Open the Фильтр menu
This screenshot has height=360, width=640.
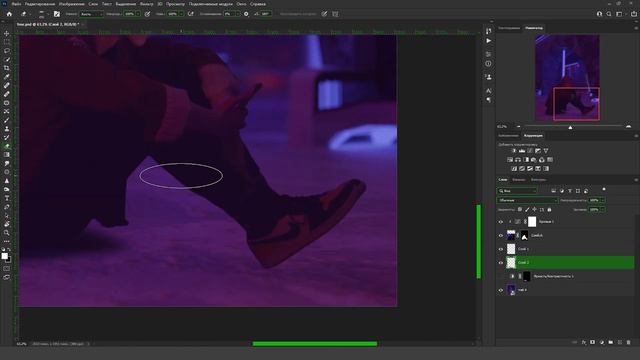point(147,4)
